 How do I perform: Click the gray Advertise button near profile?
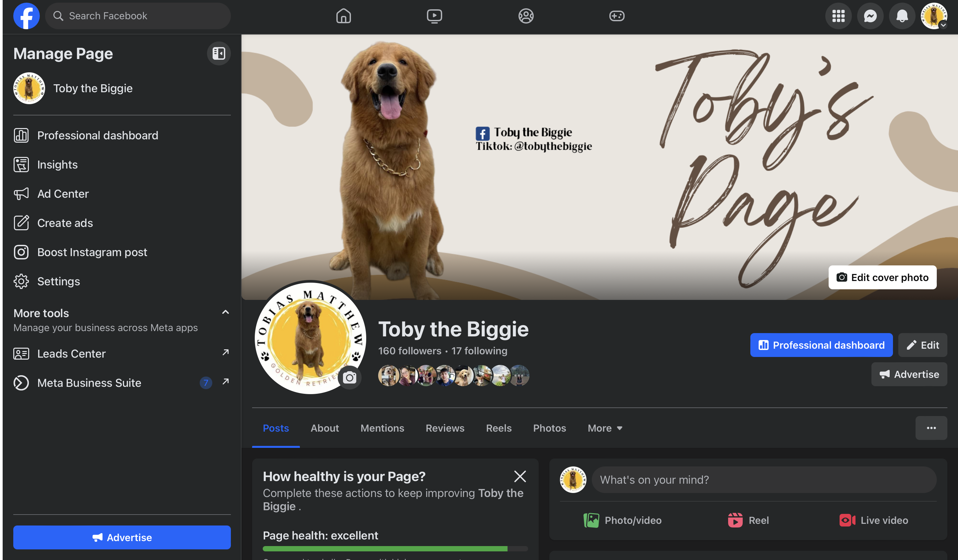coord(909,374)
